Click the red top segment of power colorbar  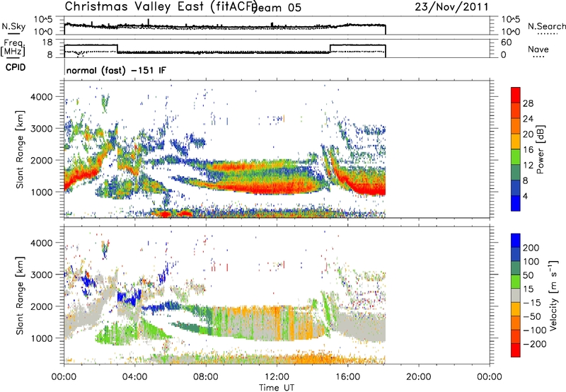(x=516, y=96)
